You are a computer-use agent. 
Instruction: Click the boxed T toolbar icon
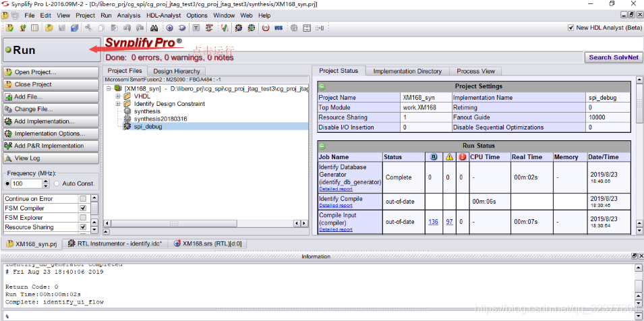pos(196,28)
